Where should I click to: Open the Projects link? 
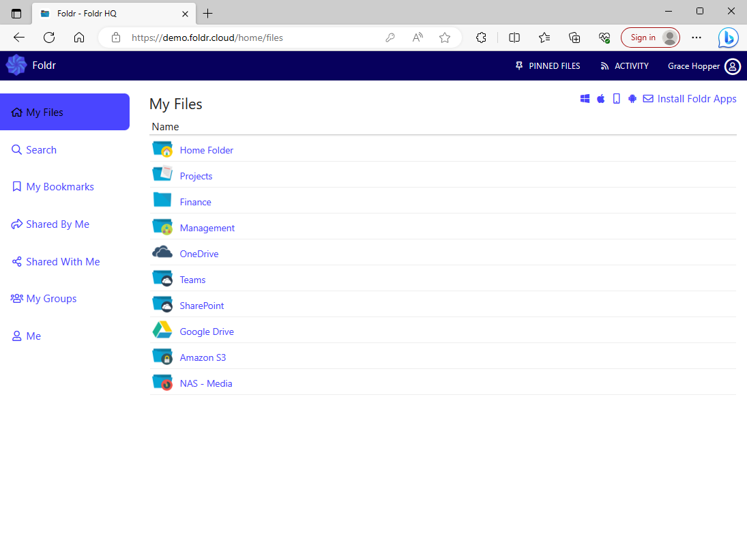196,176
